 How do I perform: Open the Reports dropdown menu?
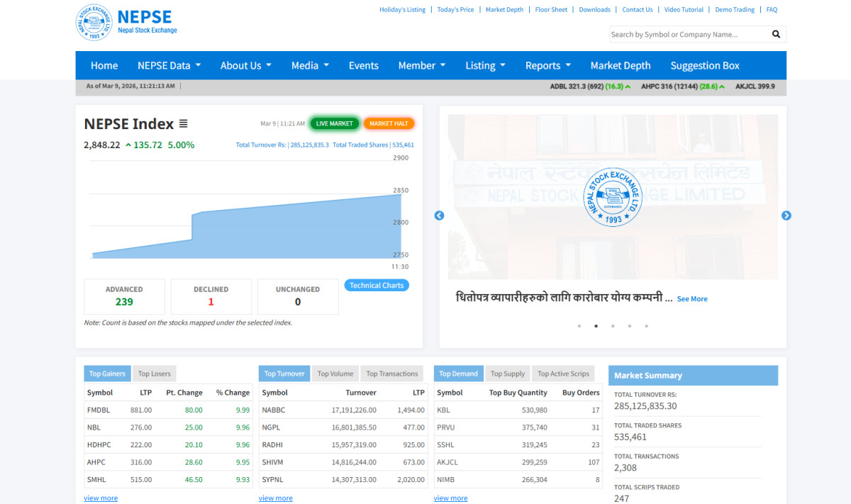click(547, 65)
